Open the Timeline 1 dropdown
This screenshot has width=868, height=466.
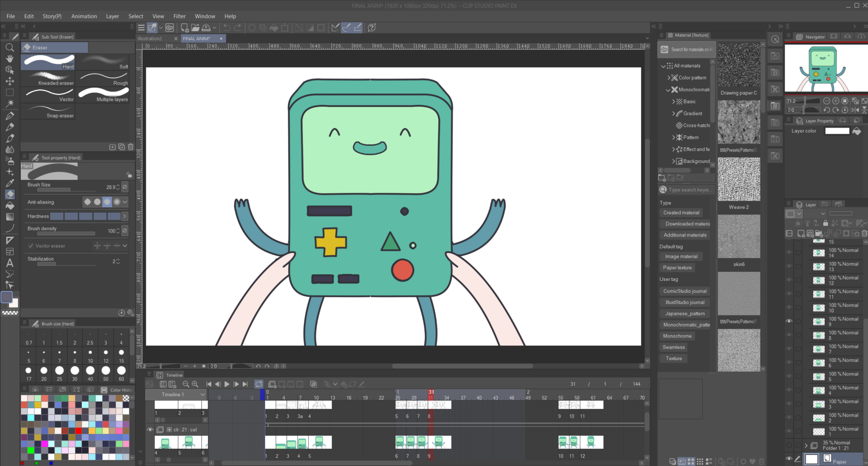[176, 395]
